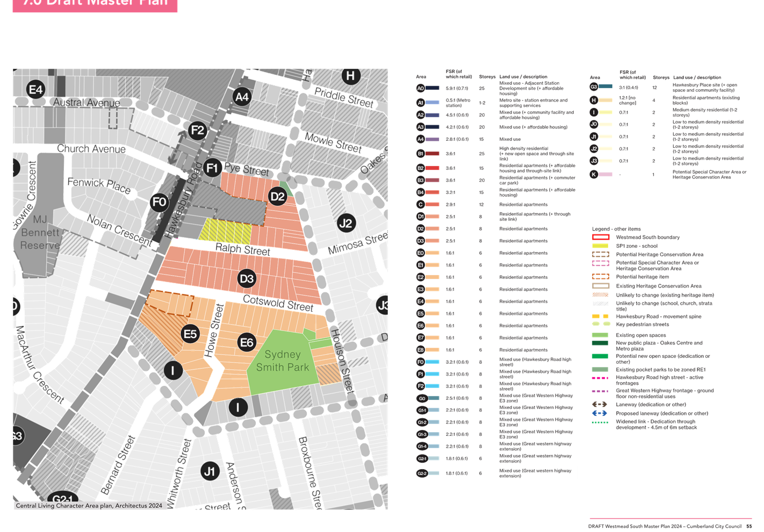Click the F1 map marker beside Pye Street
This screenshot has height=532, width=764.
coord(212,168)
